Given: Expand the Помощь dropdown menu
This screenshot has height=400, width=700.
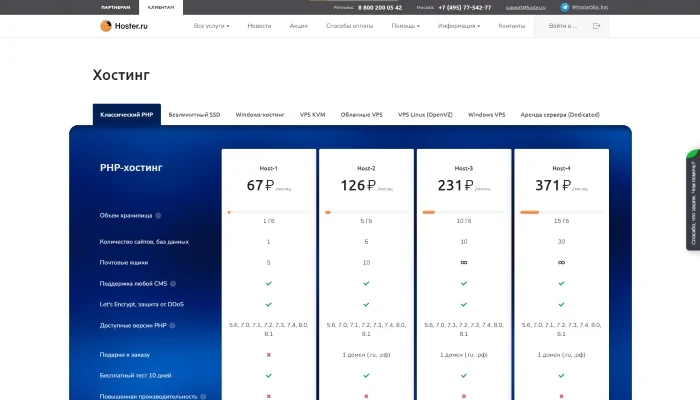Looking at the screenshot, I should click(405, 26).
